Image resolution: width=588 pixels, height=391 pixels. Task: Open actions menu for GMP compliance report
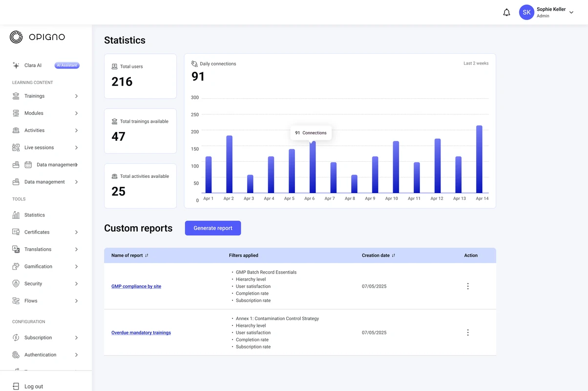tap(468, 286)
